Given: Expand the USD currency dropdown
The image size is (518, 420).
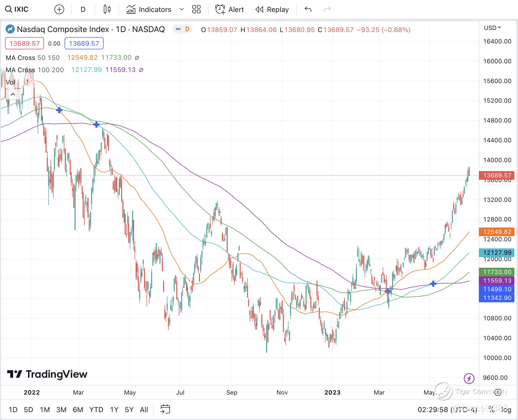Looking at the screenshot, I should tap(492, 28).
